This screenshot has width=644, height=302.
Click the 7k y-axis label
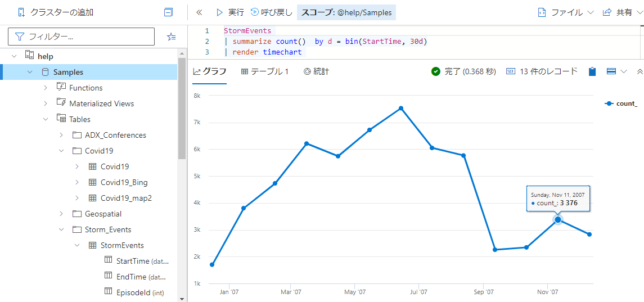click(x=197, y=123)
